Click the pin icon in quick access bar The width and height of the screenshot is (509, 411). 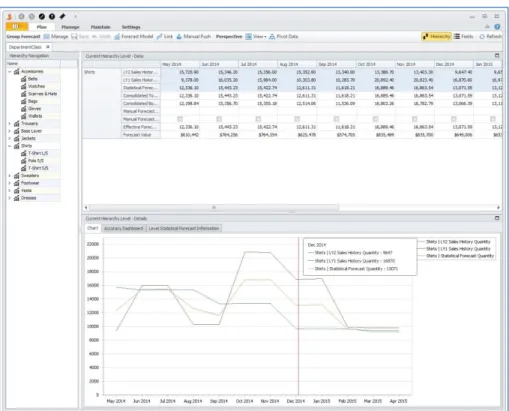point(62,16)
